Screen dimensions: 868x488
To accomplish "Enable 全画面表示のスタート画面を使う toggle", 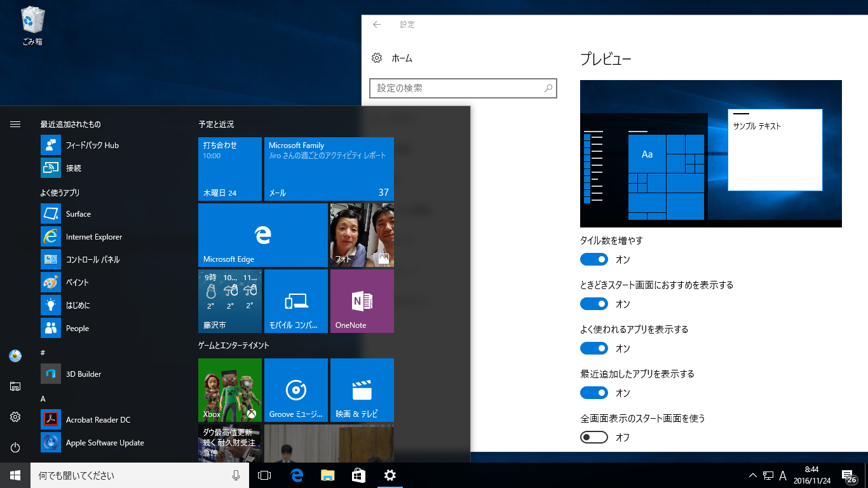I will pos(594,437).
